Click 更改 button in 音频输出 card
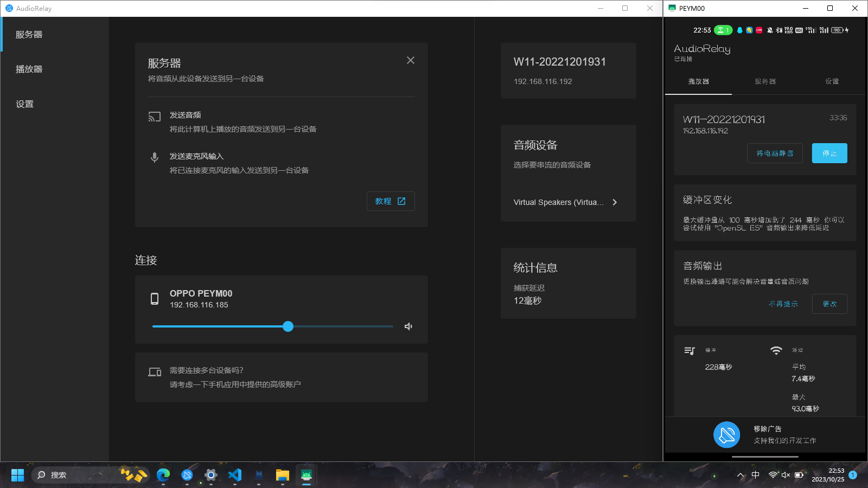Screen dimensions: 868x488 click(x=829, y=304)
